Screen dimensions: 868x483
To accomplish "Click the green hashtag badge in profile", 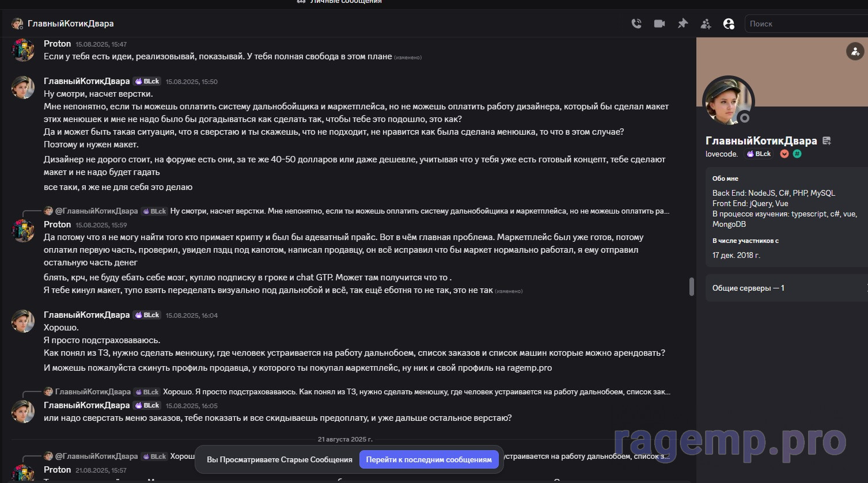I will pos(797,154).
